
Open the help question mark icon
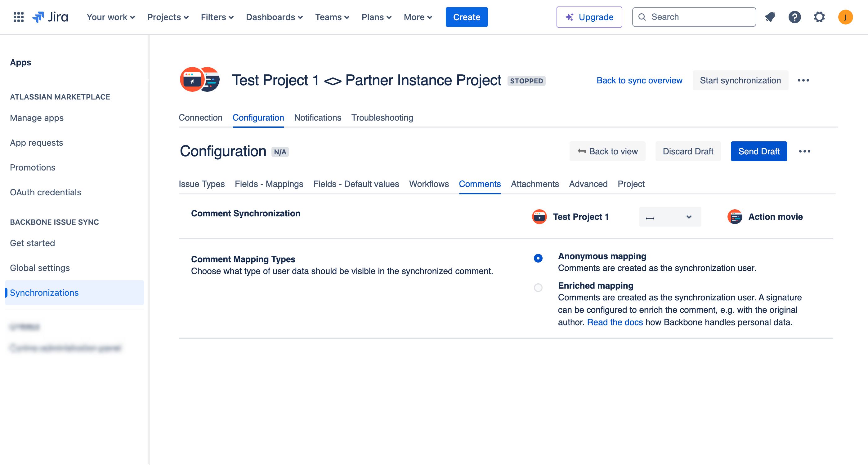(794, 17)
